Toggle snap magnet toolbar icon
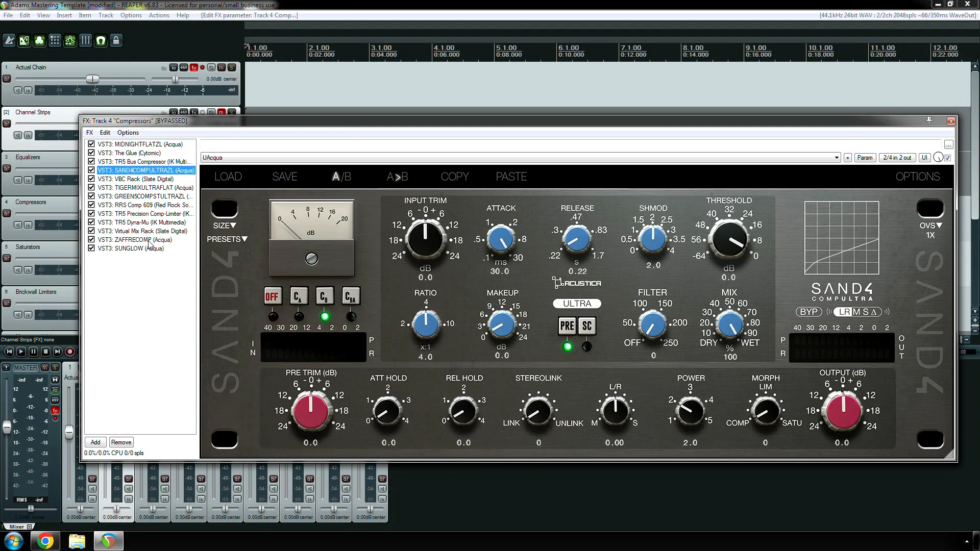 [x=101, y=40]
